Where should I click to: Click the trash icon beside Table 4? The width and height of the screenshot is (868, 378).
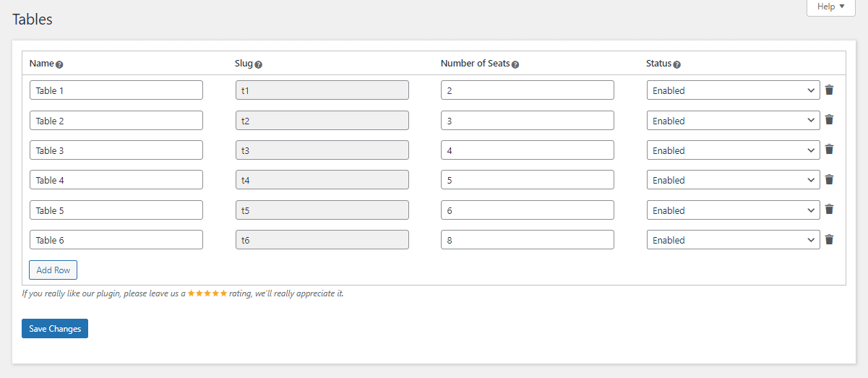point(829,180)
